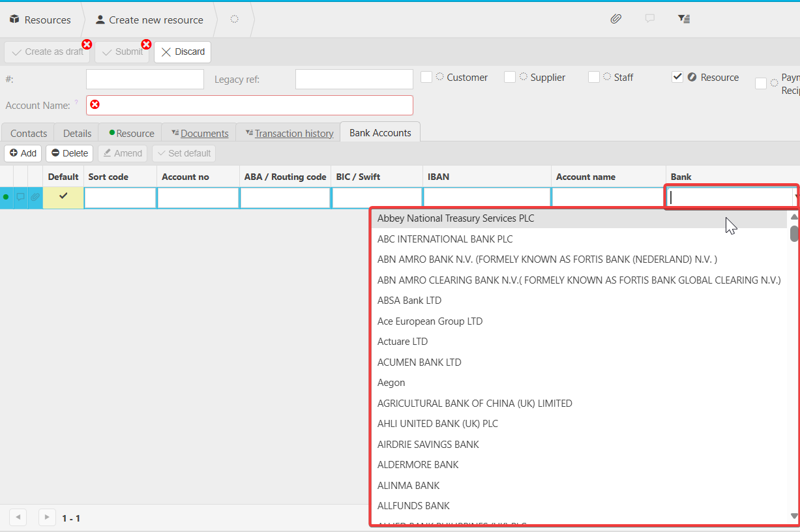The height and width of the screenshot is (532, 800).
Task: Click the red error icon on Create as draft
Action: click(87, 44)
